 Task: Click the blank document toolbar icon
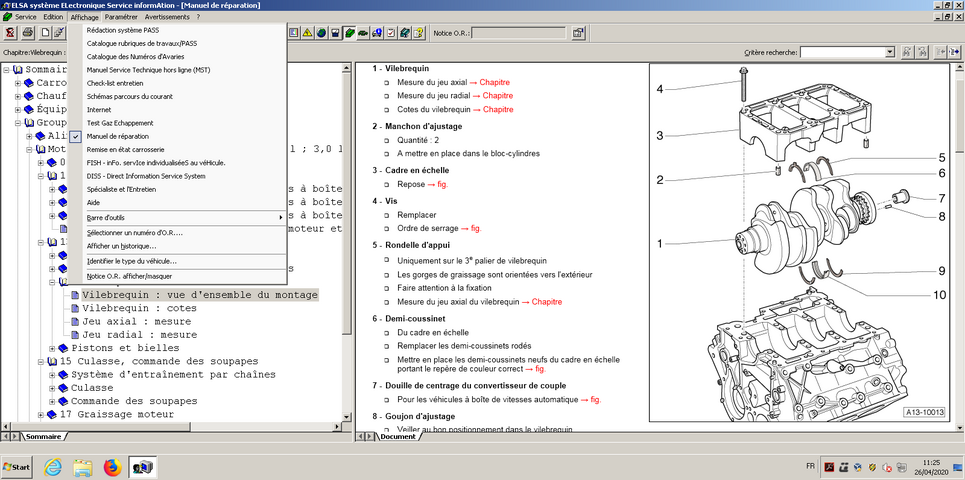pyautogui.click(x=46, y=32)
